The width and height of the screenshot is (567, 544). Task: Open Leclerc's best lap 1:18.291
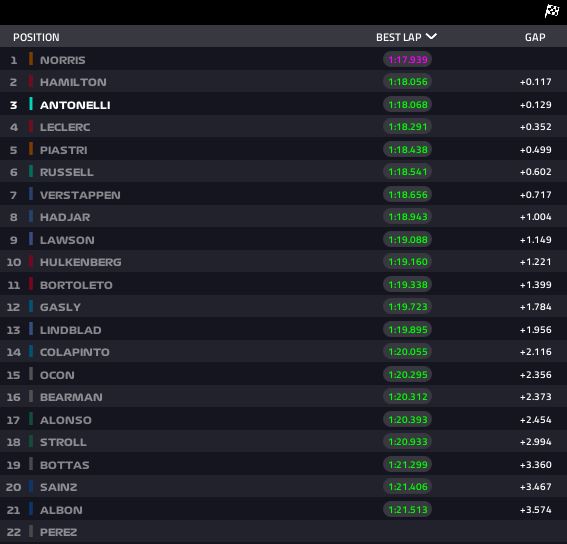click(x=408, y=127)
